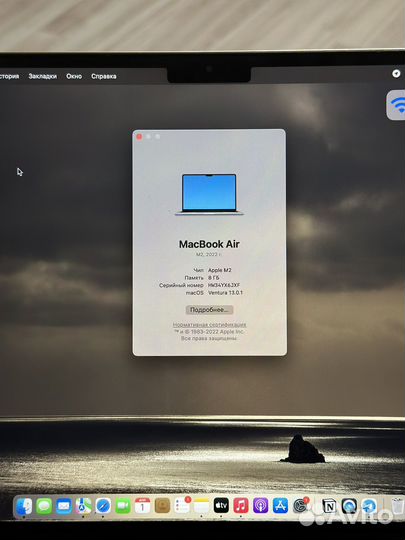
Task: Open the Справка menu
Action: [103, 76]
